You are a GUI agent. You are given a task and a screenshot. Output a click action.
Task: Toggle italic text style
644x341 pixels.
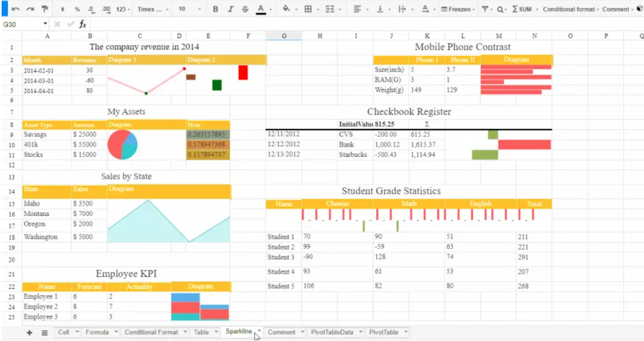click(x=230, y=9)
